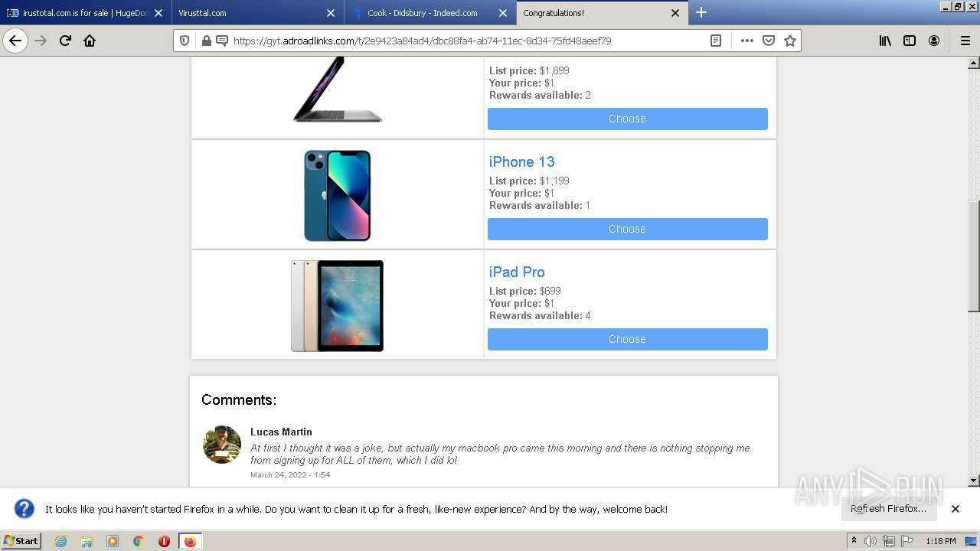The height and width of the screenshot is (551, 980).
Task: Launch Chrome from the taskbar
Action: click(138, 541)
